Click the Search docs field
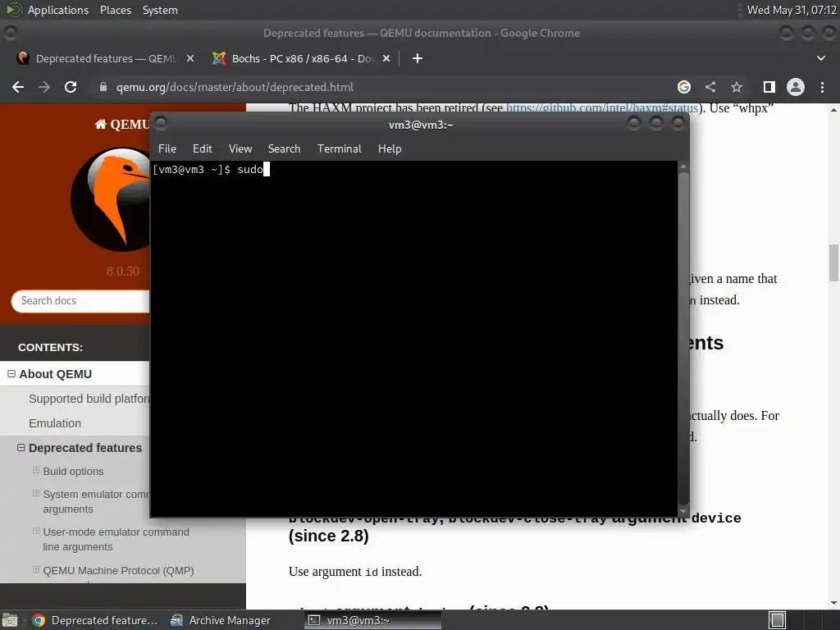The width and height of the screenshot is (840, 630). [x=80, y=300]
